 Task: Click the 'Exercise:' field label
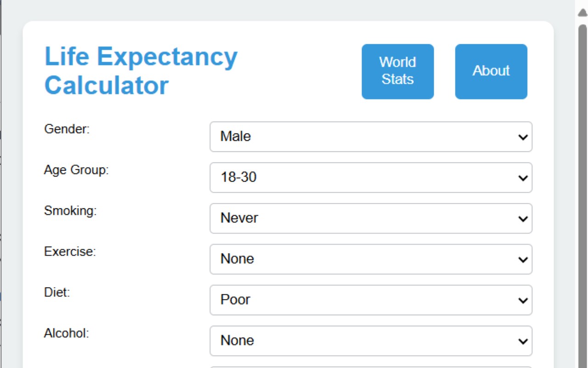(70, 252)
